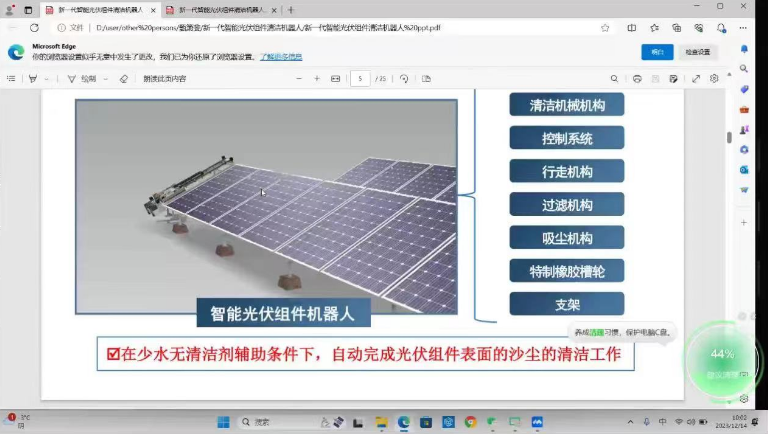Select the eraser tool in PDF toolbar
This screenshot has height=434, width=768.
point(124,78)
